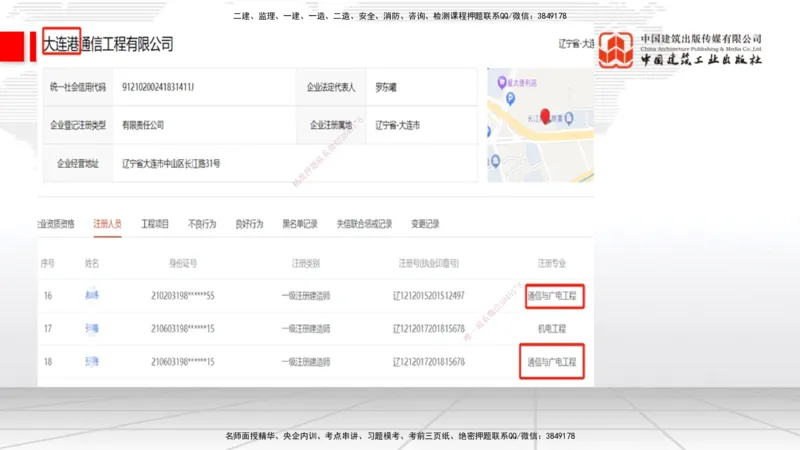Click 通信与广电工程 in row 18
Viewport: 800px width, 450px height.
coord(552,362)
